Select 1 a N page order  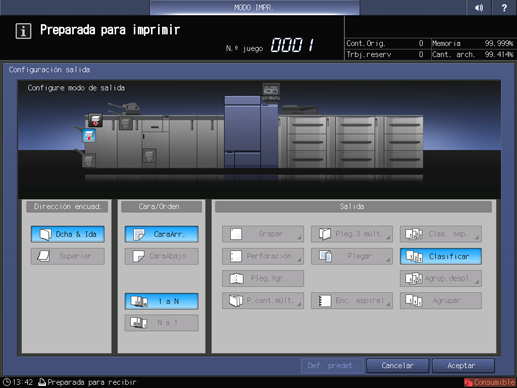[x=162, y=301]
